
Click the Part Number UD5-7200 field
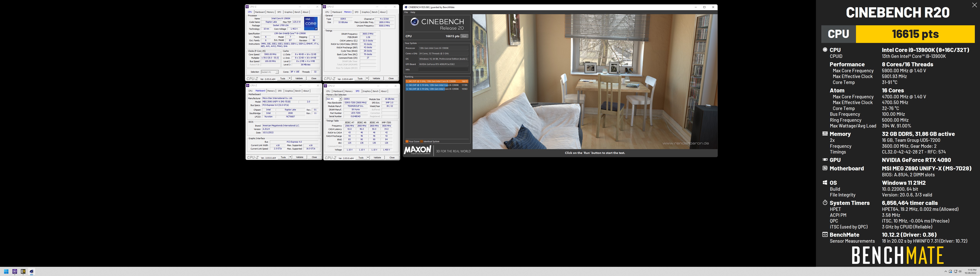point(356,113)
